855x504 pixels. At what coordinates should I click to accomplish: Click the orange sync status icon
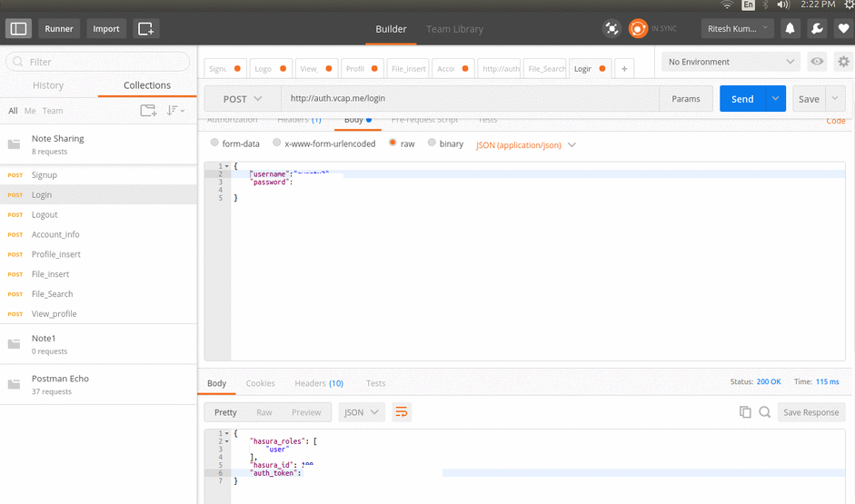coord(638,28)
